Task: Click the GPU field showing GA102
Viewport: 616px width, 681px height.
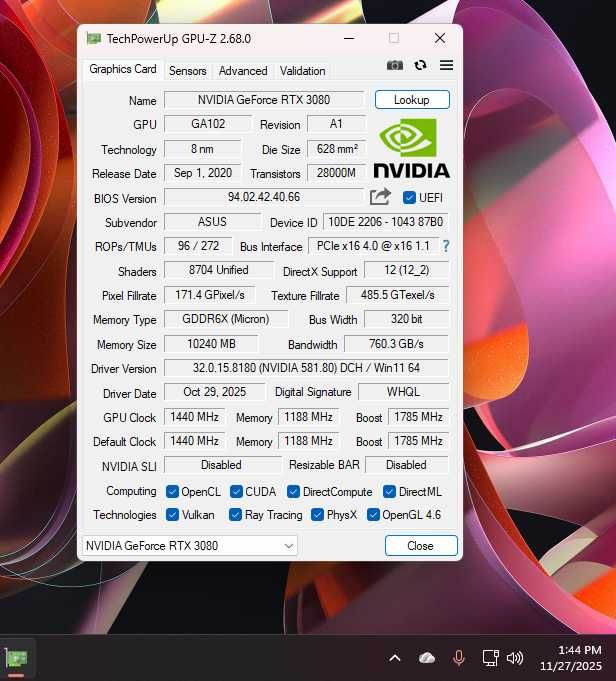Action: pos(208,124)
